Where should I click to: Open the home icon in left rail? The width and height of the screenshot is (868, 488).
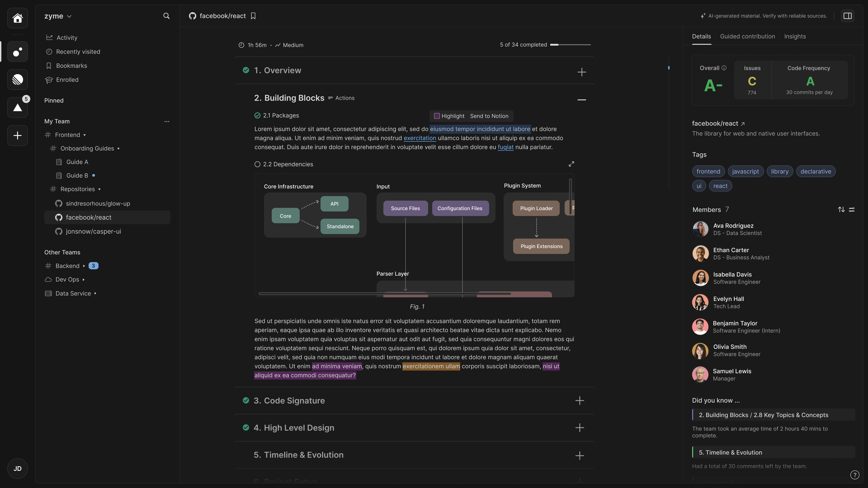click(x=18, y=18)
